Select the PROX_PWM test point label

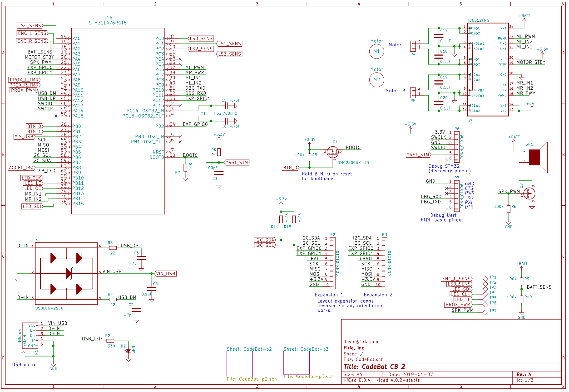458,305
